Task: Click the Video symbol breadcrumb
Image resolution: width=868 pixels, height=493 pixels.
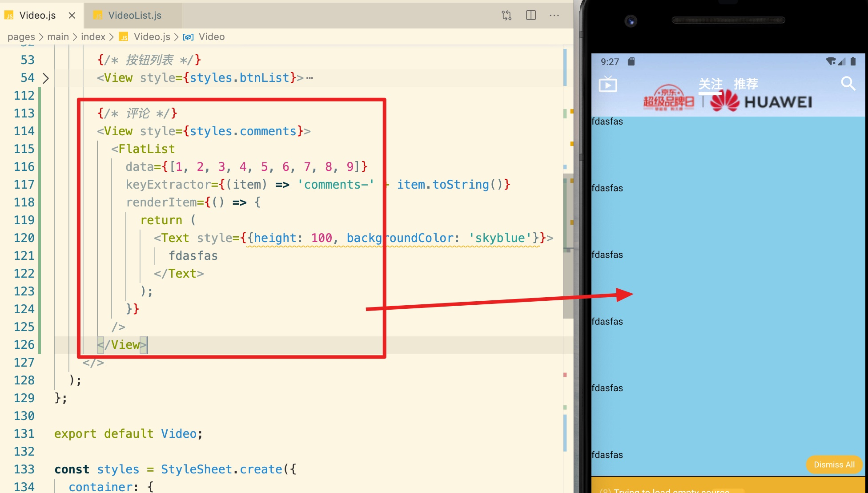Action: [211, 37]
